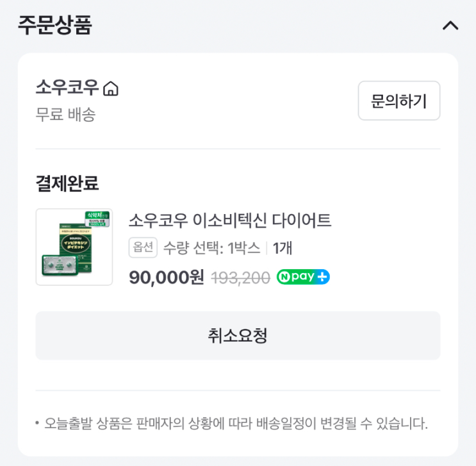The width and height of the screenshot is (476, 466).
Task: Click the 1개 quantity text
Action: [283, 248]
